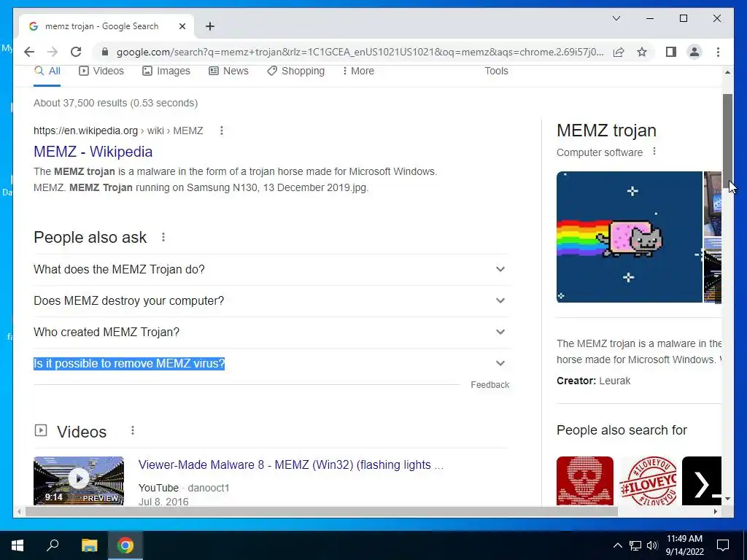
Task: Expand 'Does MEMZ destroy your computer?'
Action: click(271, 301)
